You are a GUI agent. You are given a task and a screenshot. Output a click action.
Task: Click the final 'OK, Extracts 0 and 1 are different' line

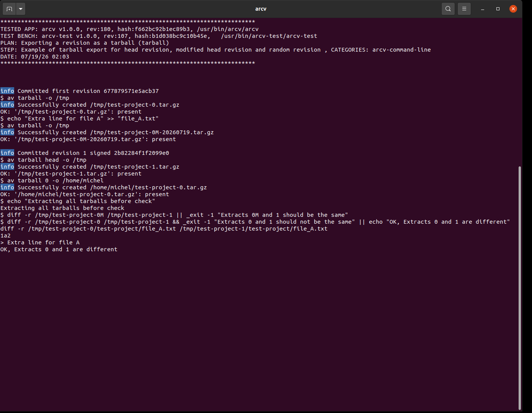59,249
